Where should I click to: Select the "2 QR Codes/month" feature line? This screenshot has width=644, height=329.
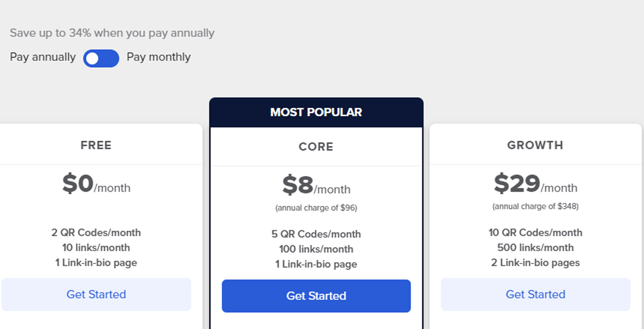[96, 232]
